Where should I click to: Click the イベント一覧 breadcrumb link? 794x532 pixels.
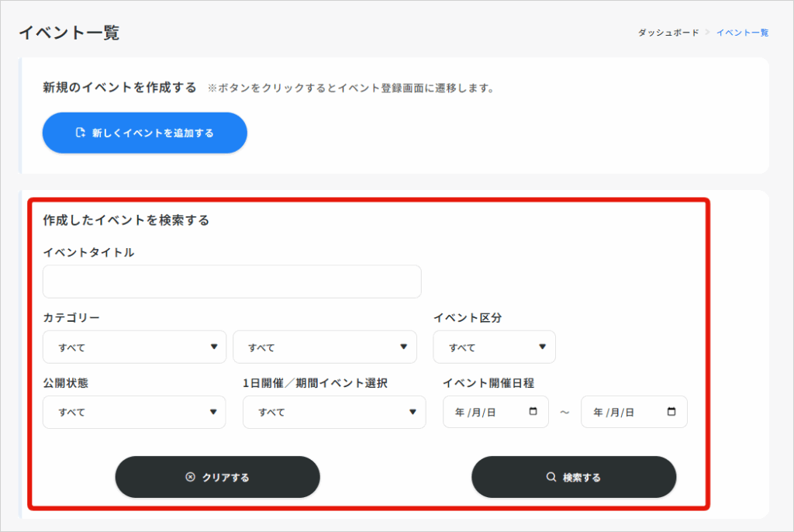(x=742, y=33)
